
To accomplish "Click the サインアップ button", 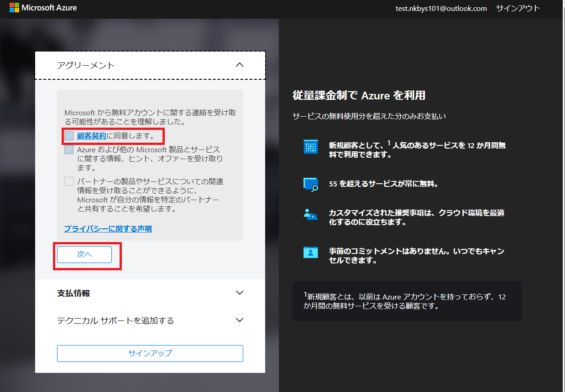I will coord(150,353).
